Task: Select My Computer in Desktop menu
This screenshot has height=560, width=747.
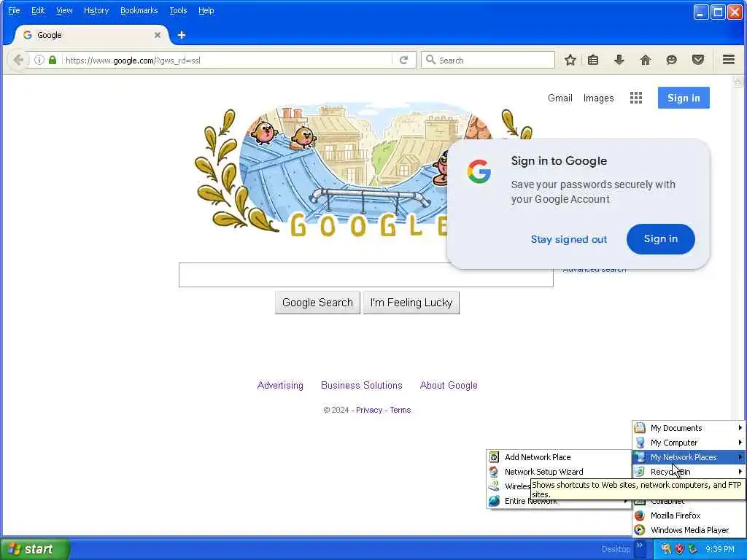Action: point(689,443)
